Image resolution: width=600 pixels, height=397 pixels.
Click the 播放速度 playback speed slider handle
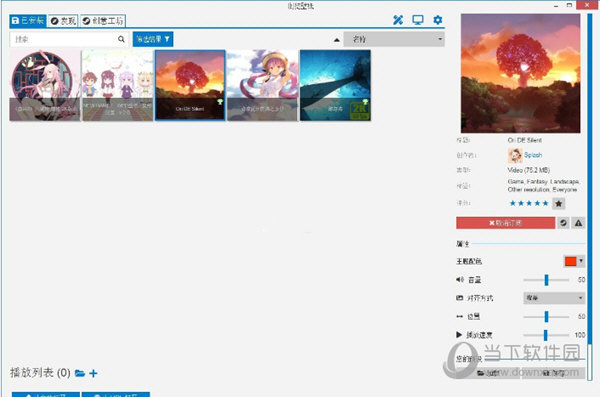(546, 335)
